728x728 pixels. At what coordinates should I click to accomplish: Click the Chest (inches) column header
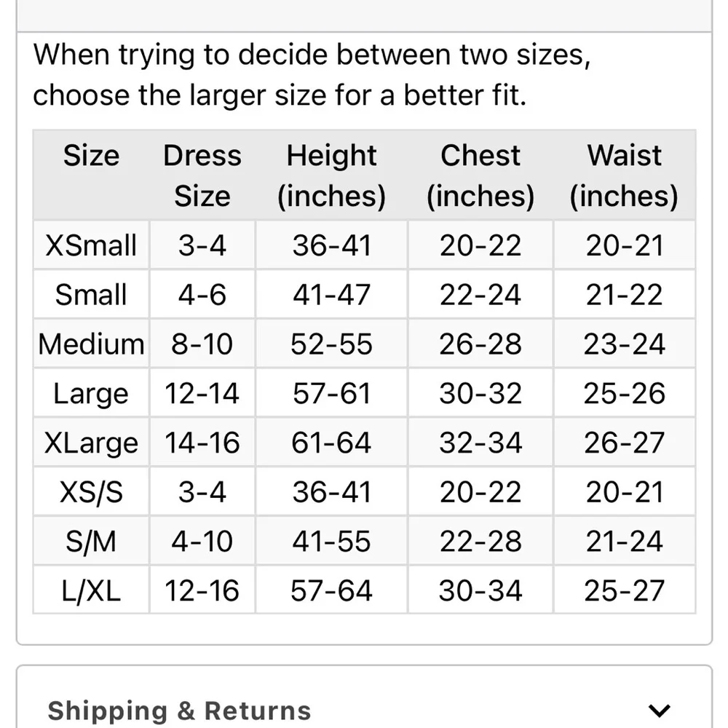pos(480,175)
